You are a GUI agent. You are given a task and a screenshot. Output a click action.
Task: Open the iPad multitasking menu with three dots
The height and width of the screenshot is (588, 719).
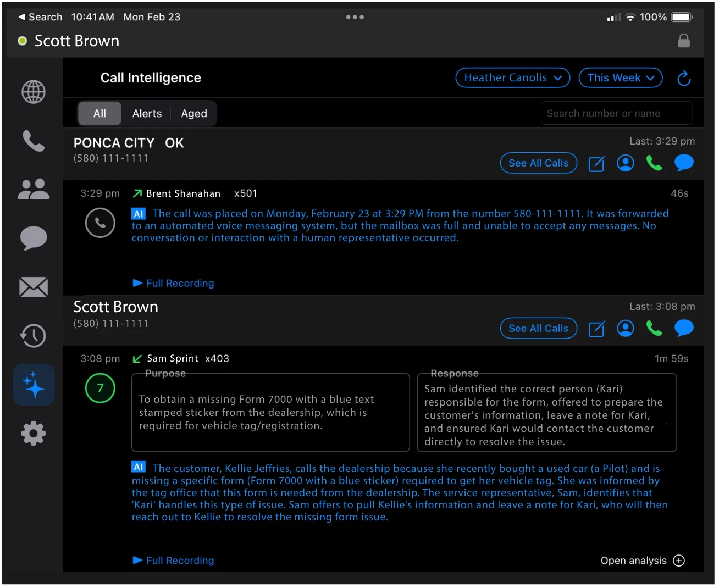coord(355,17)
